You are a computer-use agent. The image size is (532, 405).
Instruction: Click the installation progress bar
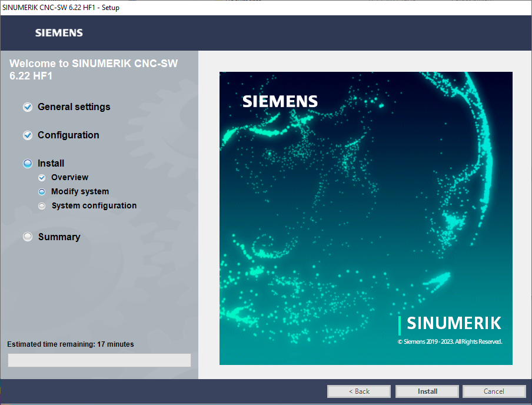pyautogui.click(x=99, y=360)
